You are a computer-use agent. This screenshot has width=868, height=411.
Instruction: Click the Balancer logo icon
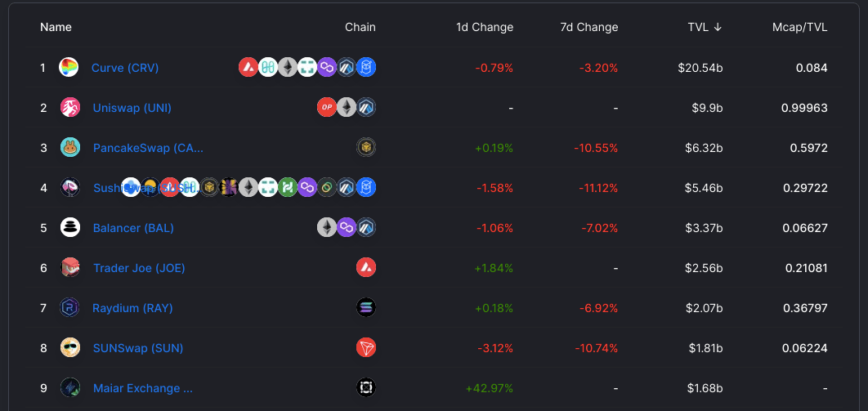(x=69, y=227)
